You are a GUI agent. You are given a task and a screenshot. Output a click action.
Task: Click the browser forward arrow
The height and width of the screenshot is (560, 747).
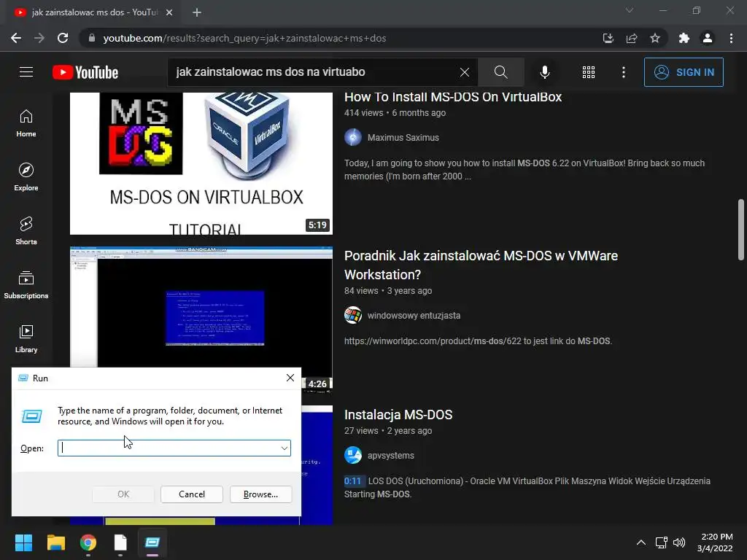click(39, 38)
